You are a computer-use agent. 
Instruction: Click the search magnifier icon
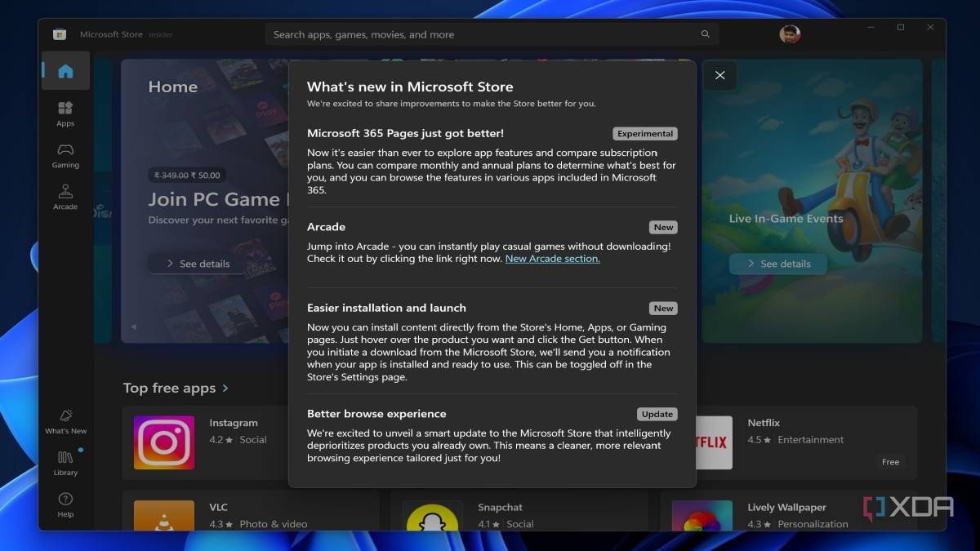[705, 34]
